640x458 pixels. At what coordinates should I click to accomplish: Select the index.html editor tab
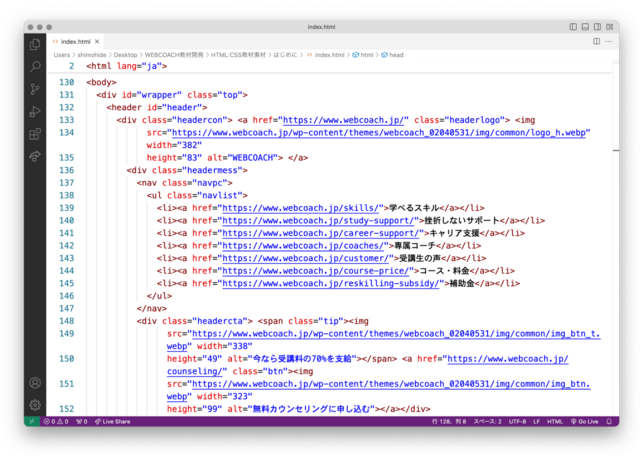[76, 41]
